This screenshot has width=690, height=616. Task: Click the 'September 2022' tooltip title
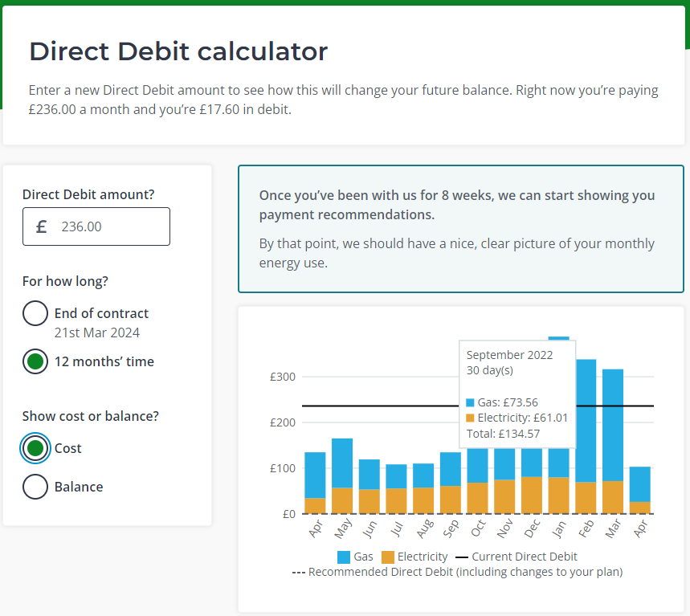click(x=509, y=355)
